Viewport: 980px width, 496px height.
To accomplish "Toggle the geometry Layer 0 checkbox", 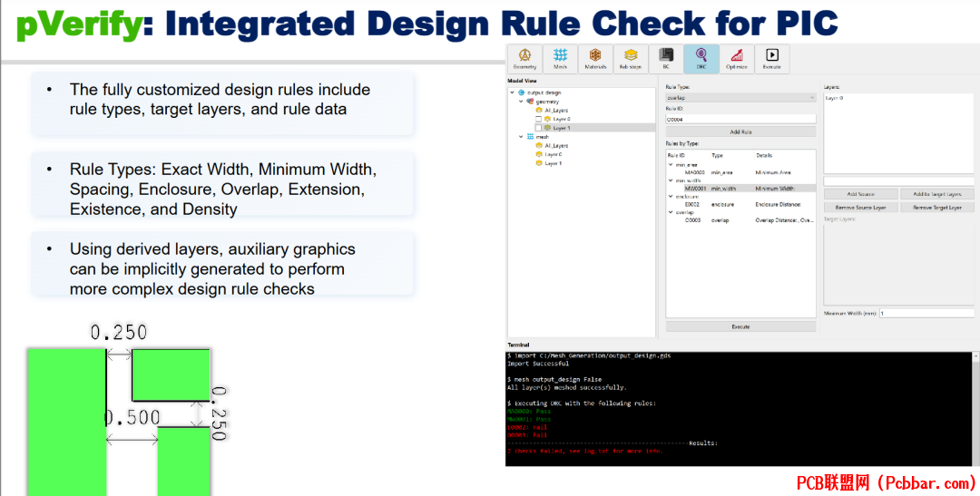I will 538,119.
